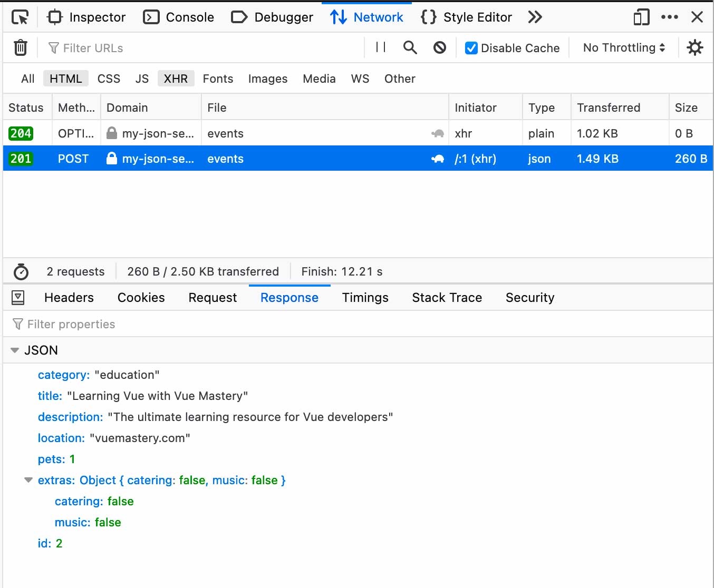Select the id: 2 property row
The width and height of the screenshot is (714, 588).
(358, 543)
